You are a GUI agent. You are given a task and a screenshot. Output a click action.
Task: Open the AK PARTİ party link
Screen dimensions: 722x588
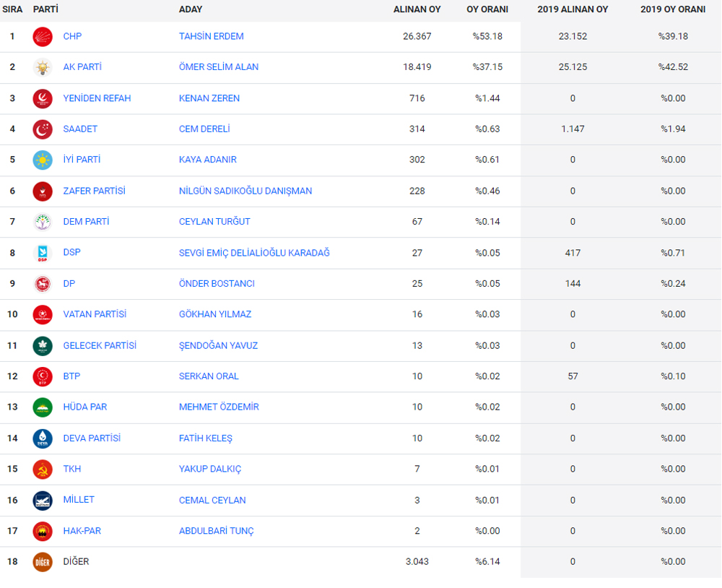[82, 67]
